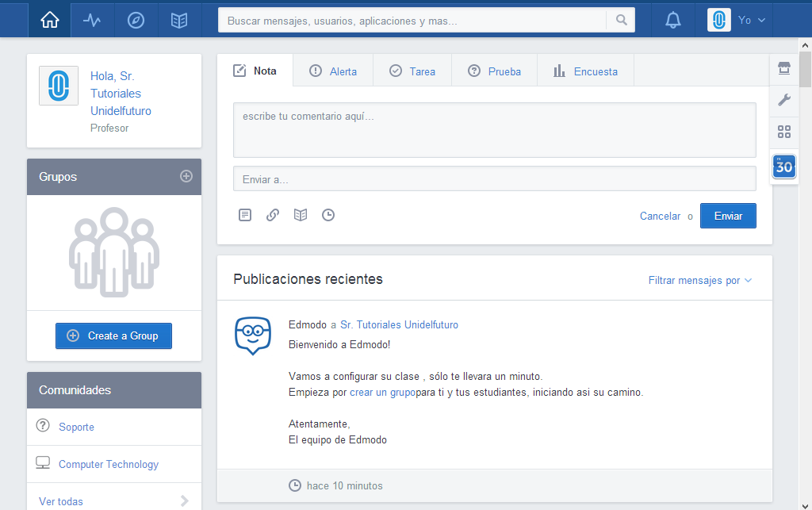Open the Computer Technology community
The height and width of the screenshot is (510, 812).
(109, 464)
